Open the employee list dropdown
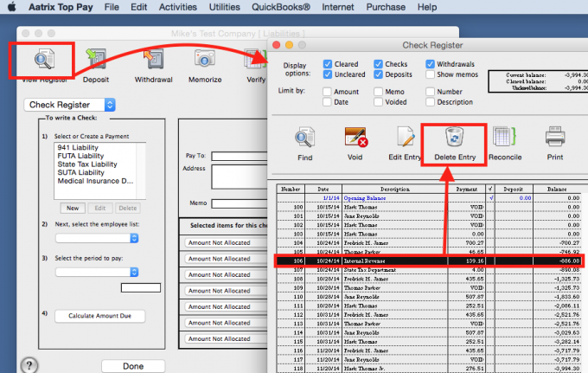Screen dimensions: 588x373 point(97,238)
